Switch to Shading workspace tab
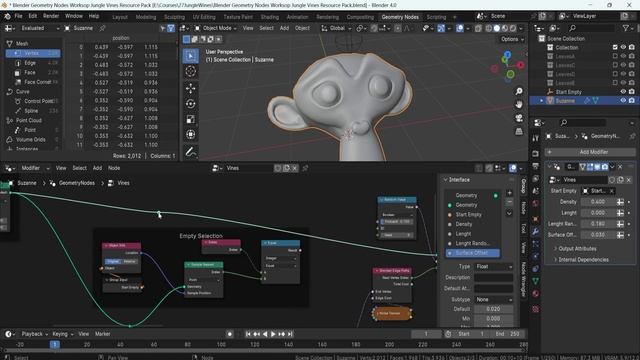This screenshot has width=640, height=360. tap(270, 17)
